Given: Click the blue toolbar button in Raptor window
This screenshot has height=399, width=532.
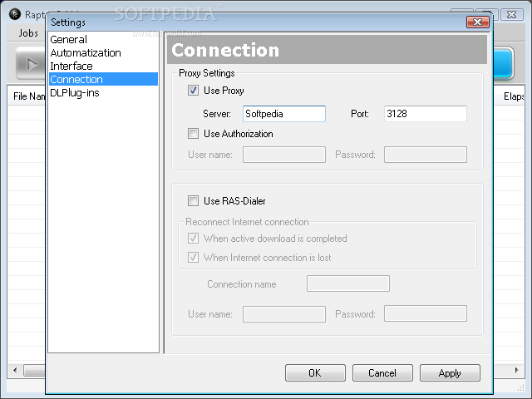Looking at the screenshot, I should [503, 64].
